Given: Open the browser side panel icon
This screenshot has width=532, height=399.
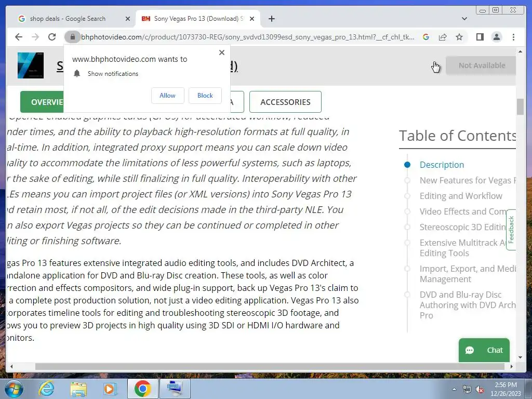Looking at the screenshot, I should [x=480, y=37].
